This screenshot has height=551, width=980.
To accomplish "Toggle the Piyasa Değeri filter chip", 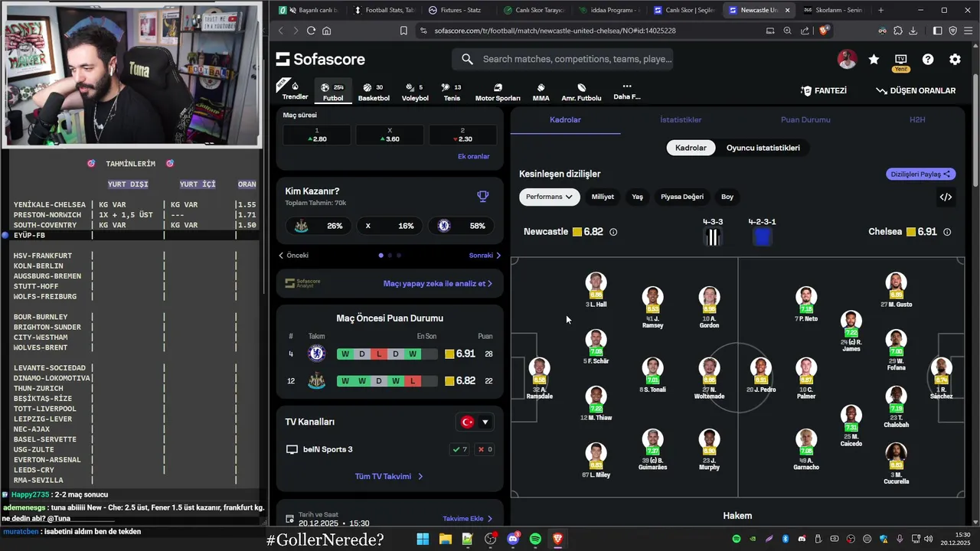I will click(682, 197).
